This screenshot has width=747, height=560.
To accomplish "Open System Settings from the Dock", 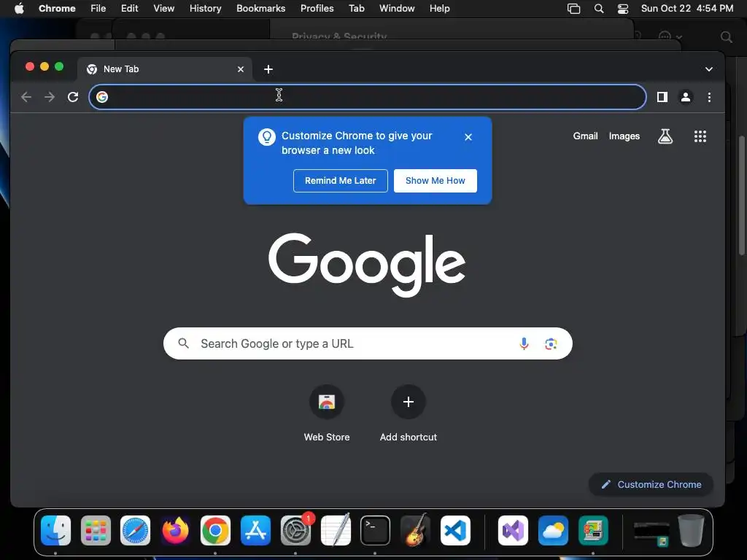I will click(x=296, y=531).
